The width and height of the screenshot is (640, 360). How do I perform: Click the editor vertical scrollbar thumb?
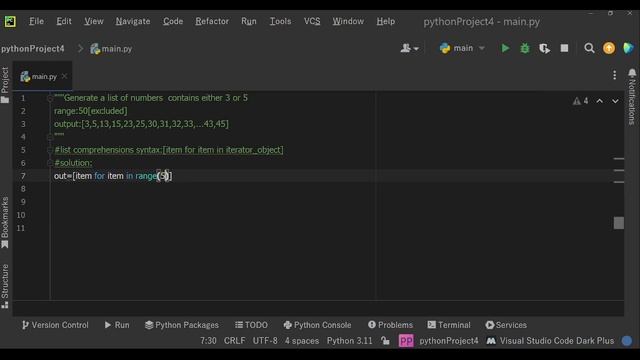619,223
